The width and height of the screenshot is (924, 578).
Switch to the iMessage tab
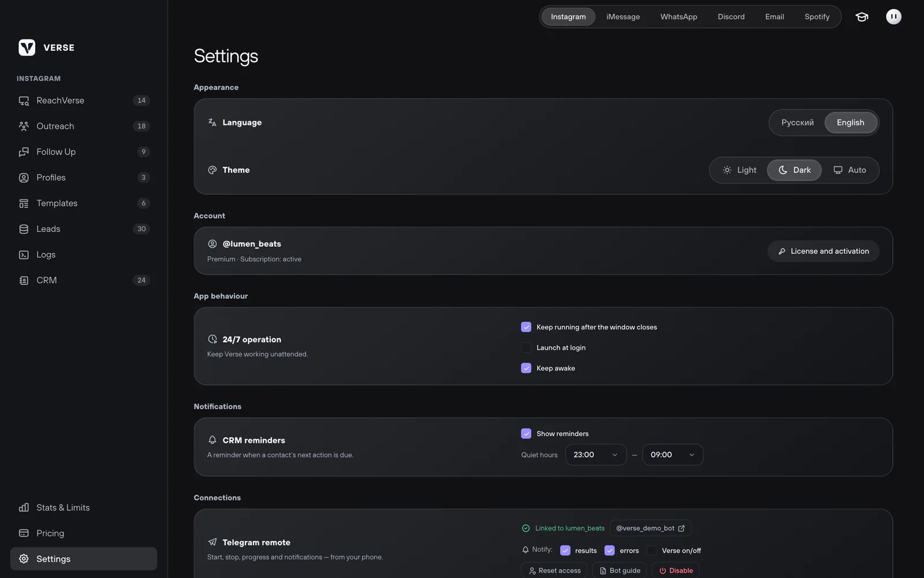(623, 17)
